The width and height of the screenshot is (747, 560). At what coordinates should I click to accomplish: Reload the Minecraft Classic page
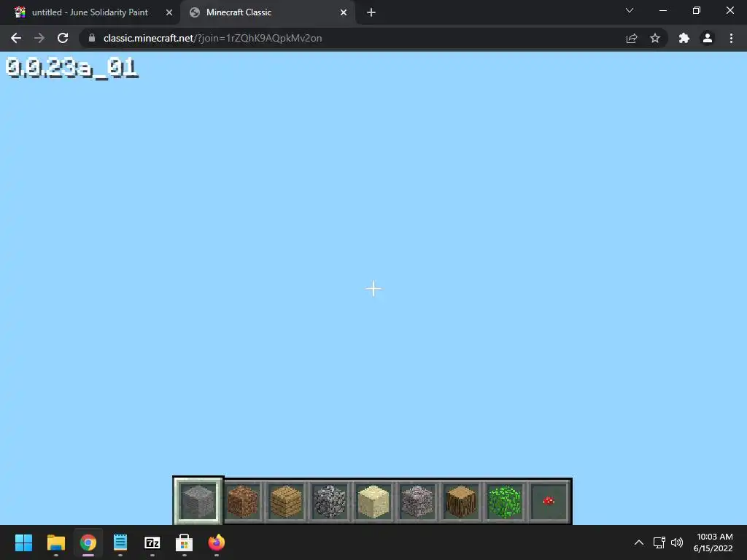click(x=63, y=38)
